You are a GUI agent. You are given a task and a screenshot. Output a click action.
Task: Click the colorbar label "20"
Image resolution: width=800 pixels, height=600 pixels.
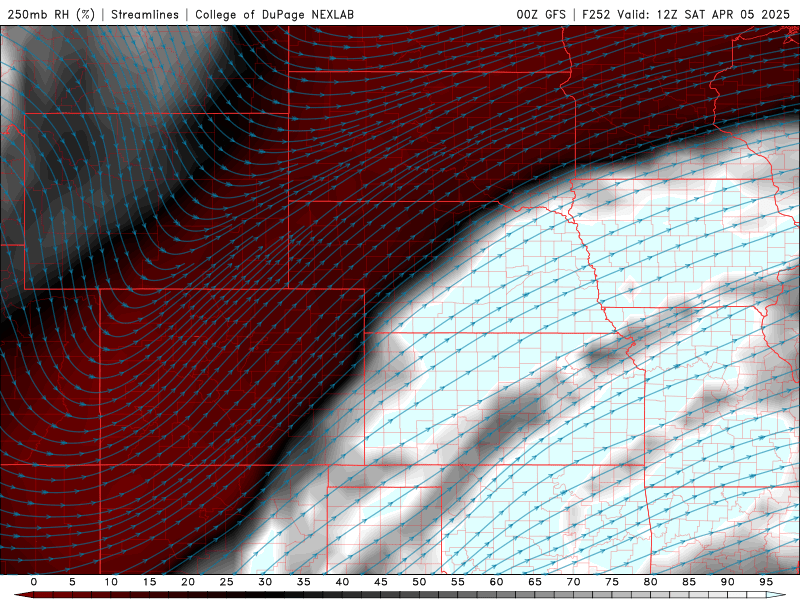click(188, 582)
